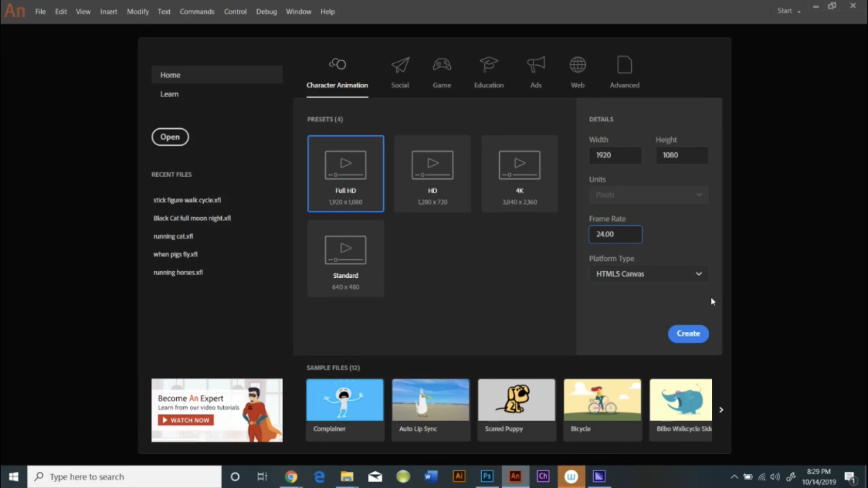Open the View menu
Image resolution: width=868 pixels, height=488 pixels.
coord(83,12)
